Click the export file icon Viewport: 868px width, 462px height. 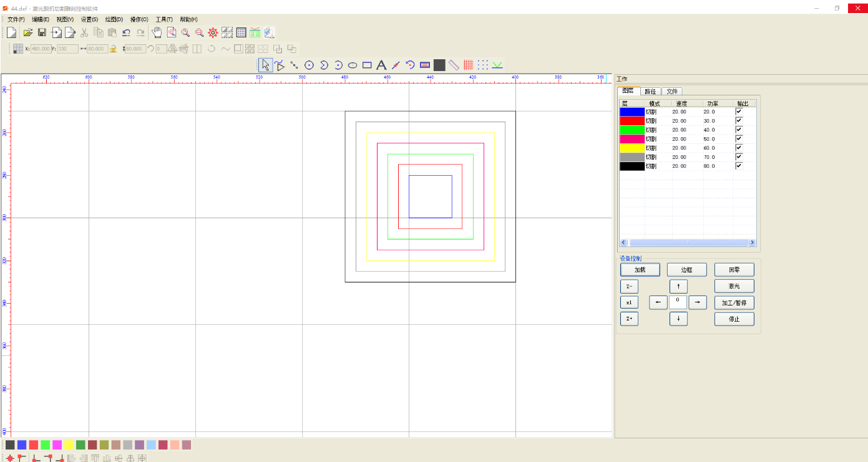71,32
